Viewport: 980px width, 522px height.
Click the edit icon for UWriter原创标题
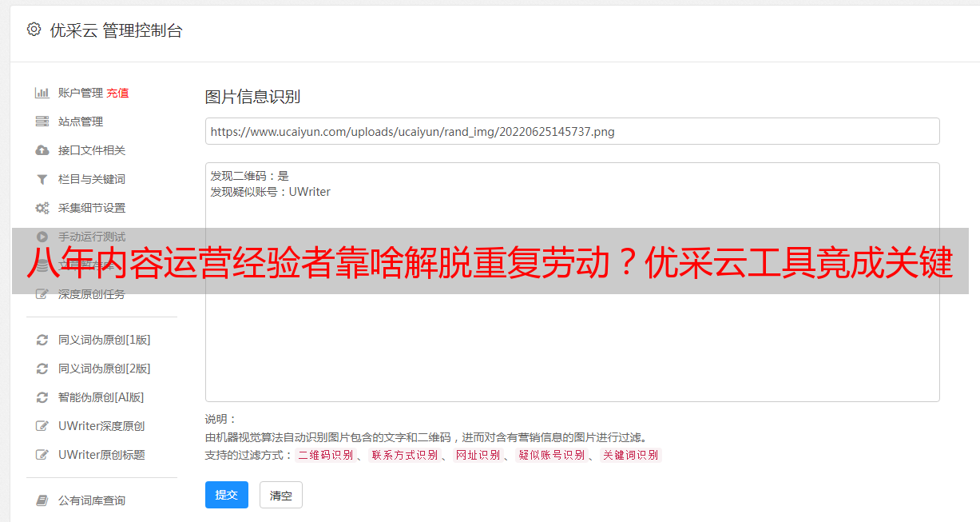(x=42, y=455)
